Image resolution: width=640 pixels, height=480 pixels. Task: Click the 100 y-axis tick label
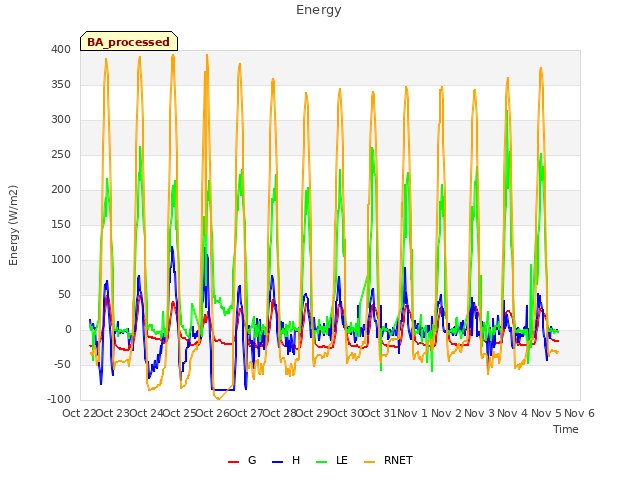(61, 260)
